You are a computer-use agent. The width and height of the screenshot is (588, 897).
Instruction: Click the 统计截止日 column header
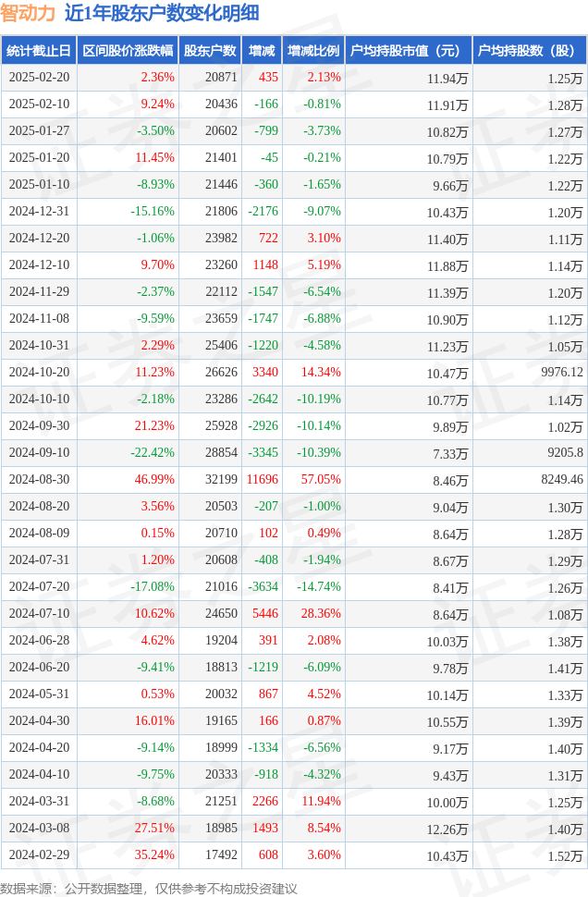point(39,50)
